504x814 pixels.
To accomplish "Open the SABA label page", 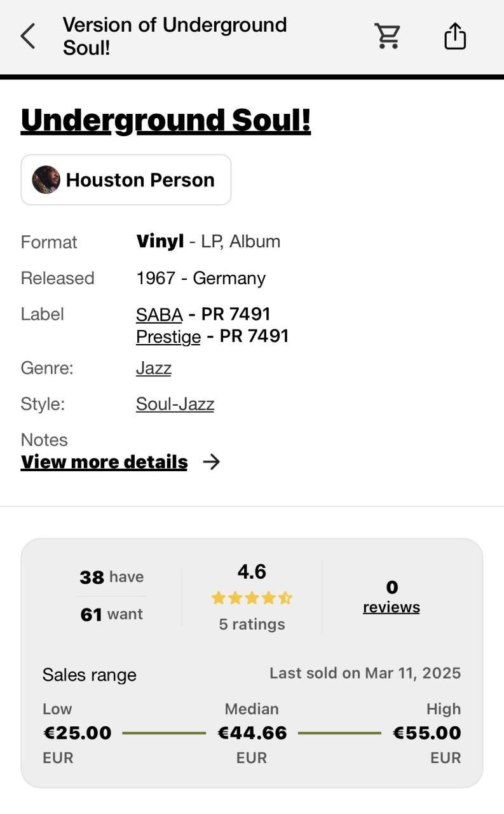I will point(158,314).
